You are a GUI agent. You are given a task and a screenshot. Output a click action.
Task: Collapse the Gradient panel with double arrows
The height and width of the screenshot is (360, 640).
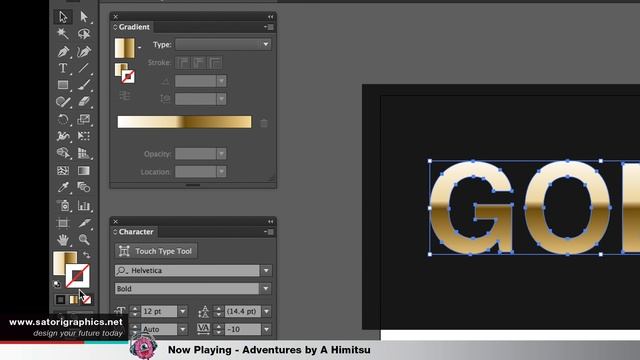(271, 17)
